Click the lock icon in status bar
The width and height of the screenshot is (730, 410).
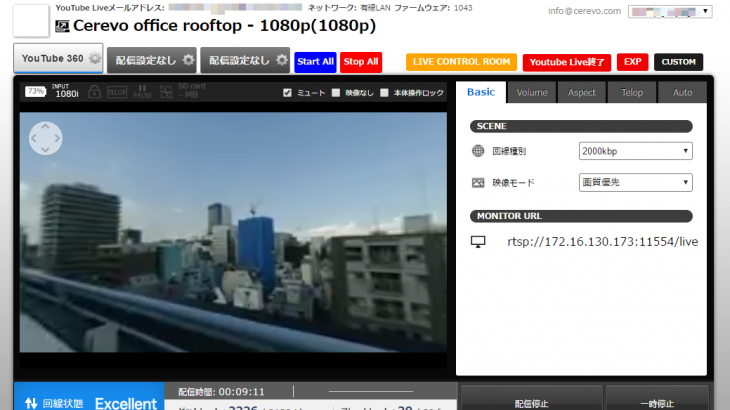coord(95,92)
